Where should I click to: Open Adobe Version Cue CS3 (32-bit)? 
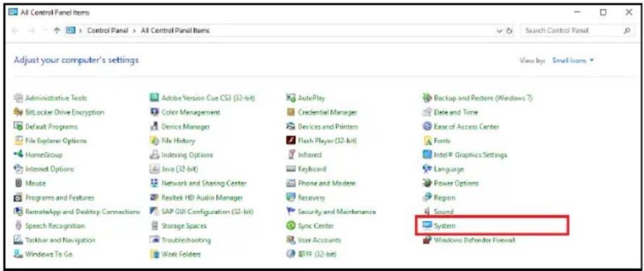coord(209,98)
